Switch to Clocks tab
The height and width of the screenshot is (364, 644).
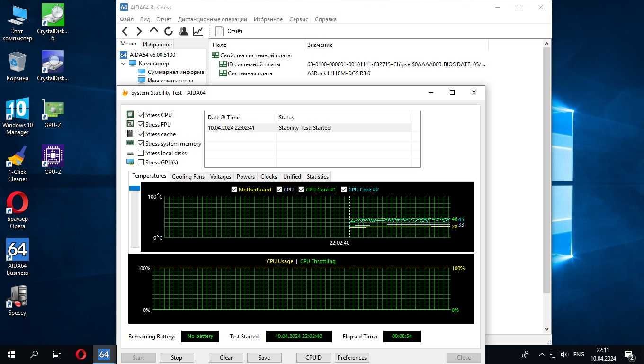tap(268, 177)
